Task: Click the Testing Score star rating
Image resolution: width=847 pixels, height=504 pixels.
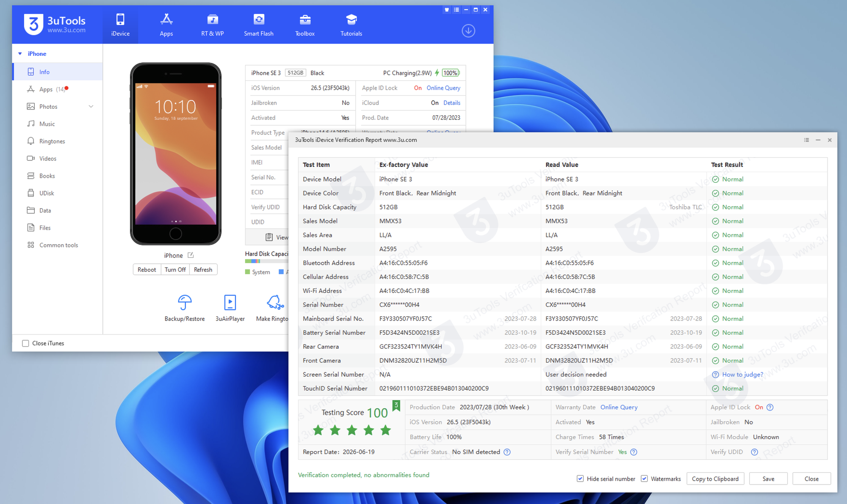Action: coord(352,431)
